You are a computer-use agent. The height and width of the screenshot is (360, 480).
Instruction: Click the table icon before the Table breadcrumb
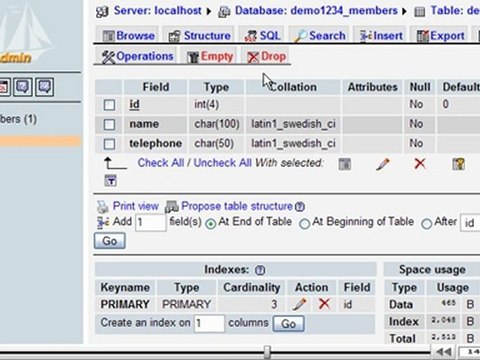[x=420, y=12]
